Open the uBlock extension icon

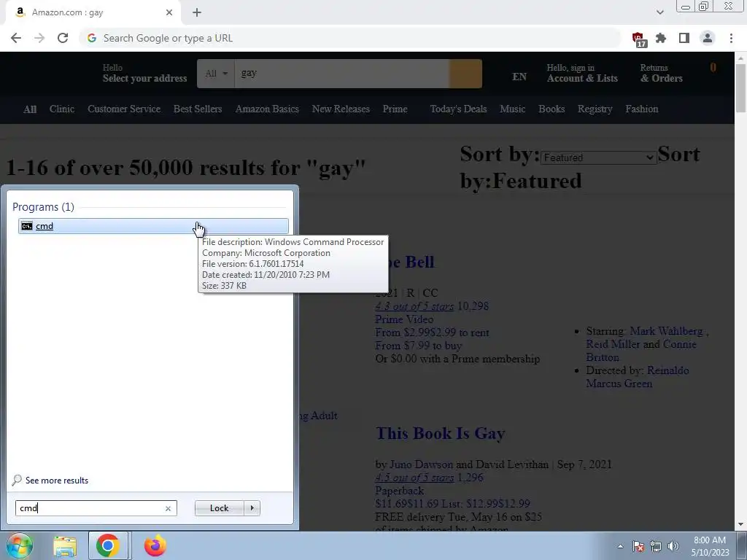click(638, 39)
